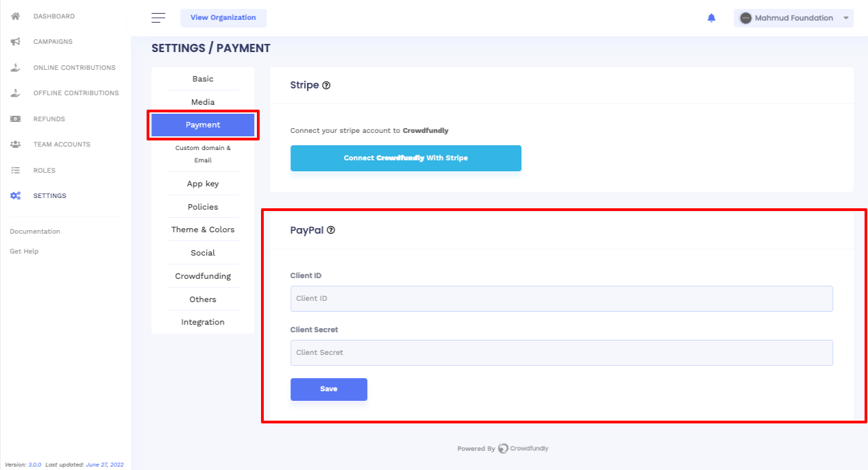Open the Get Help link
Image resolution: width=868 pixels, height=470 pixels.
(x=24, y=251)
